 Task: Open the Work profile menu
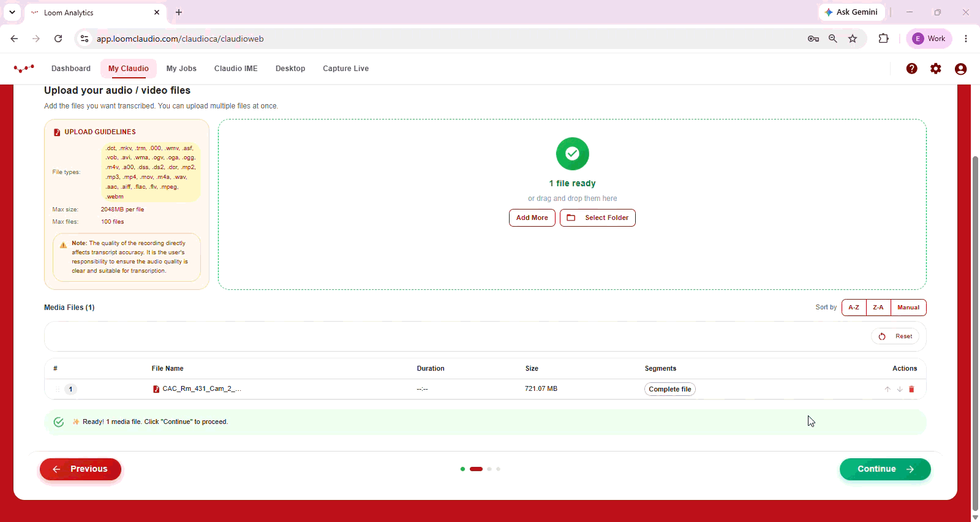point(929,39)
